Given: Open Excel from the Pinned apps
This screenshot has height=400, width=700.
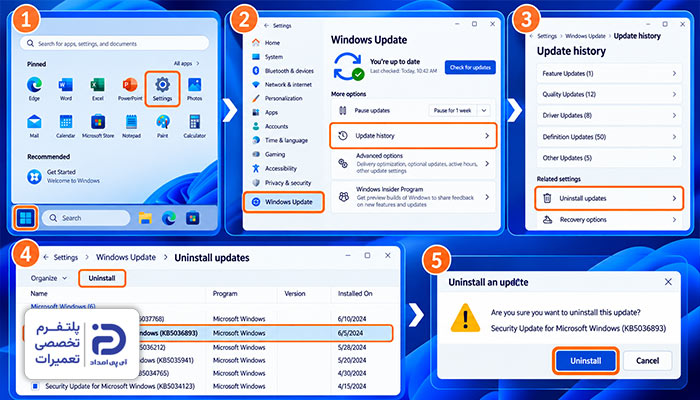Looking at the screenshot, I should (98, 88).
